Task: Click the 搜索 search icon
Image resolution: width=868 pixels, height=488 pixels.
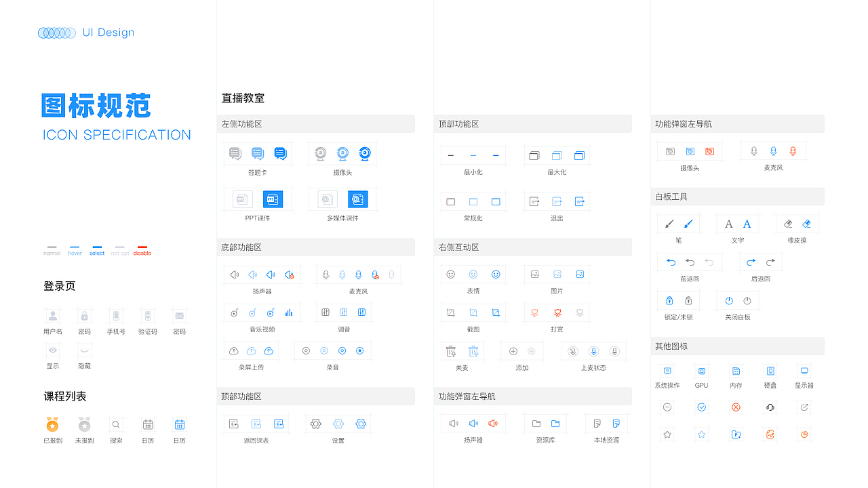Action: point(116,424)
